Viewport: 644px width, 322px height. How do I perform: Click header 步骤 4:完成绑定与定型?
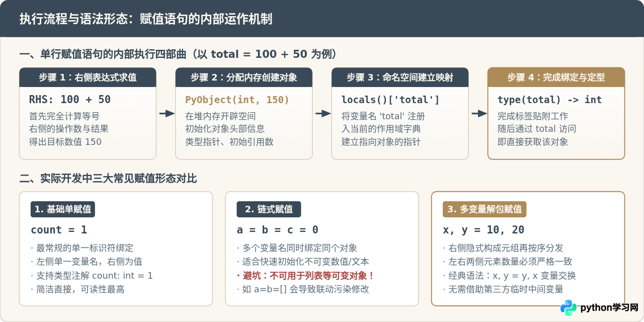pos(556,77)
